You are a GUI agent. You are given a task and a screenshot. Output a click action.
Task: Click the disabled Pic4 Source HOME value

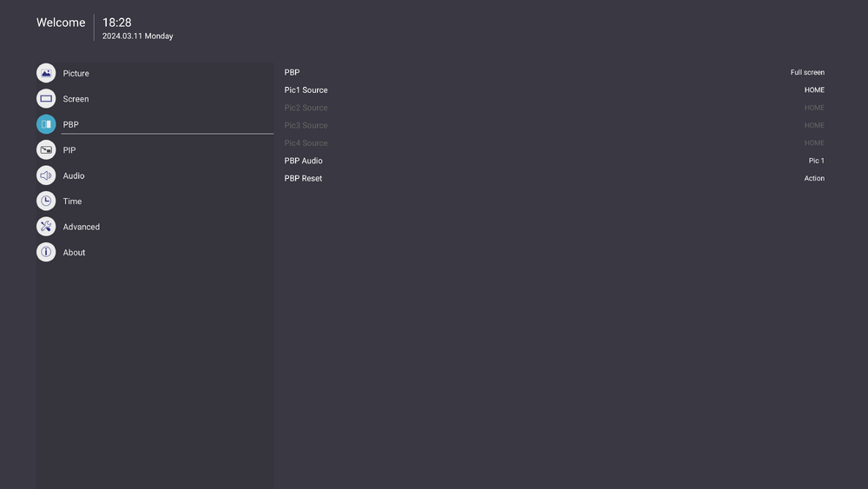(814, 143)
